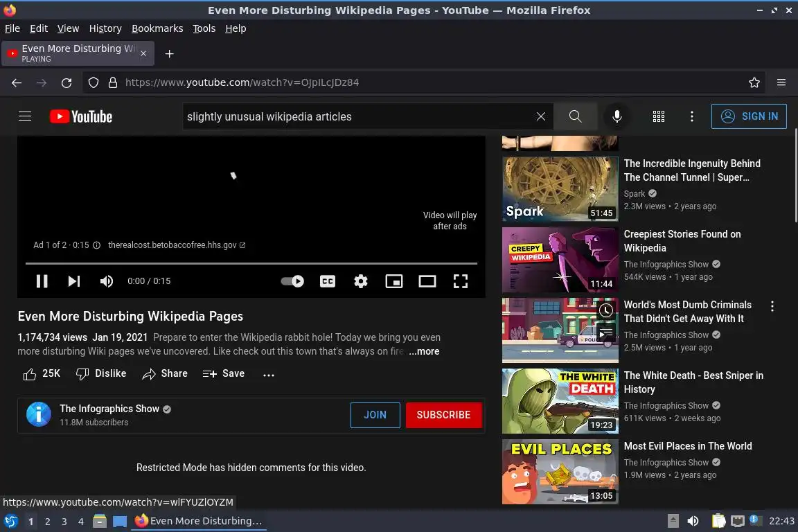The width and height of the screenshot is (798, 532).
Task: Skip to next video with Next button
Action: [x=74, y=281]
